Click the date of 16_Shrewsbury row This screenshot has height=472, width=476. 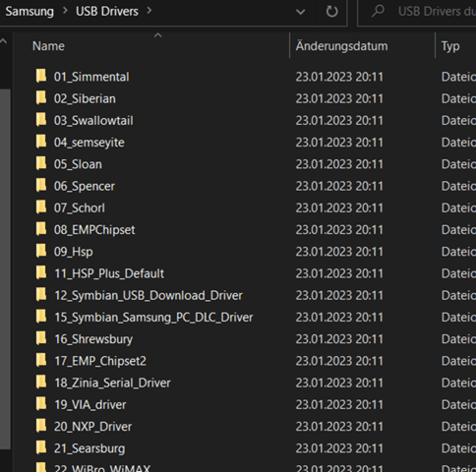click(x=339, y=339)
